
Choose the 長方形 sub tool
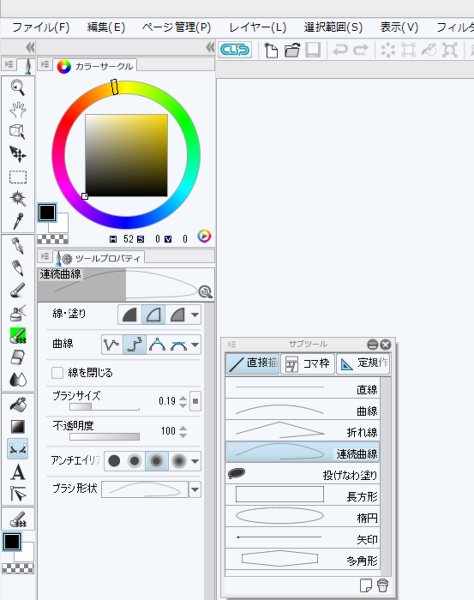(x=302, y=495)
